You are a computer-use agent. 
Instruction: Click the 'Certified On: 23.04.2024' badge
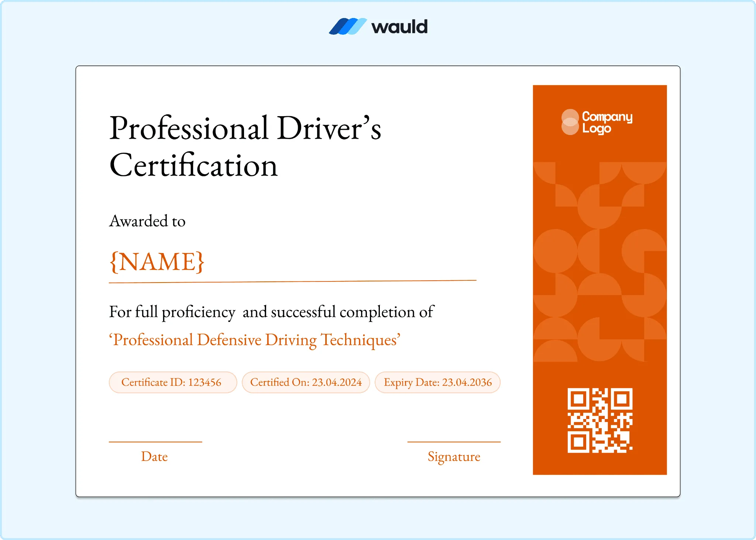[306, 382]
